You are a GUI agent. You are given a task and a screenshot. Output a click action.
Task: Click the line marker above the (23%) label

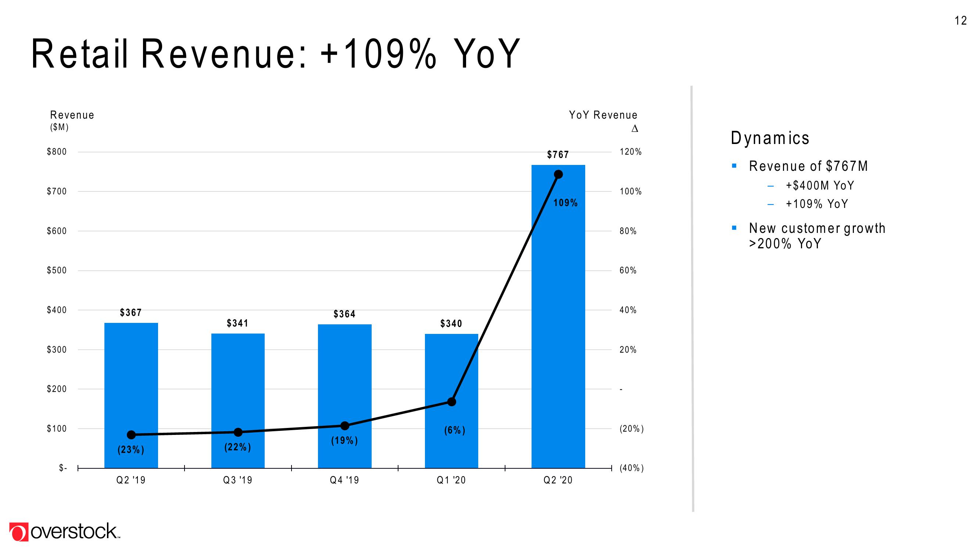pos(131,435)
